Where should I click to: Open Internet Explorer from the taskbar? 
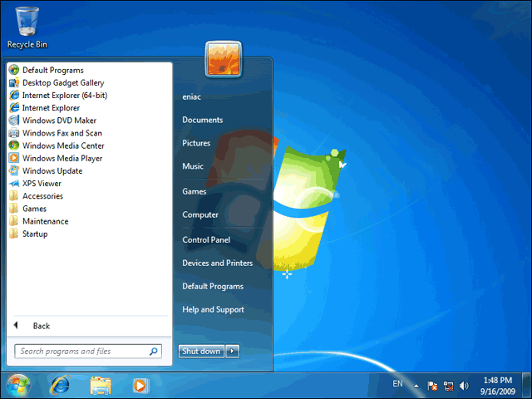coord(60,386)
